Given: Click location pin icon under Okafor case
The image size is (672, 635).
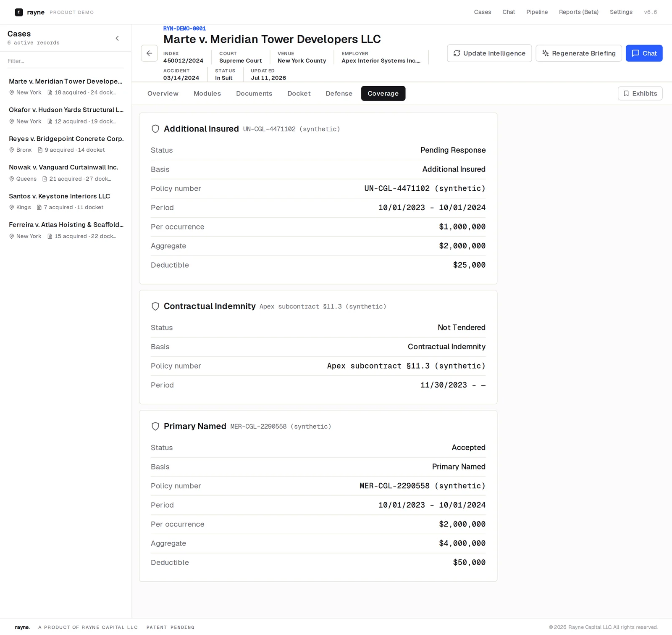Looking at the screenshot, I should [12, 121].
